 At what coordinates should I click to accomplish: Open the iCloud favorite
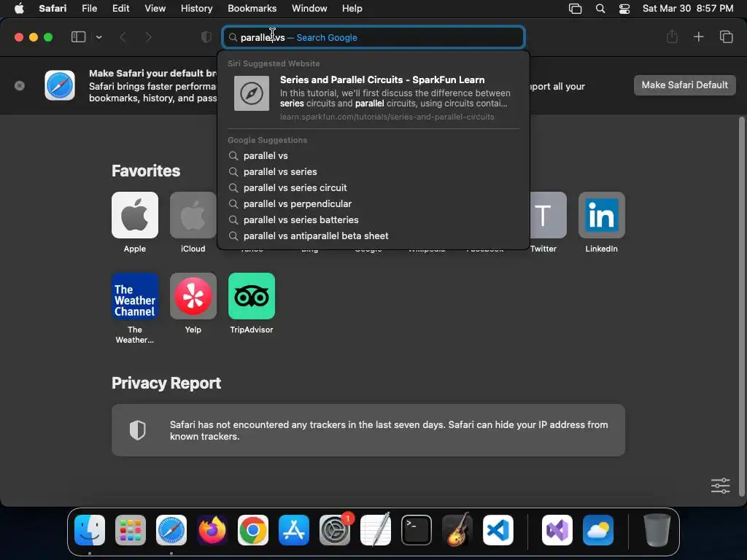[x=193, y=215]
